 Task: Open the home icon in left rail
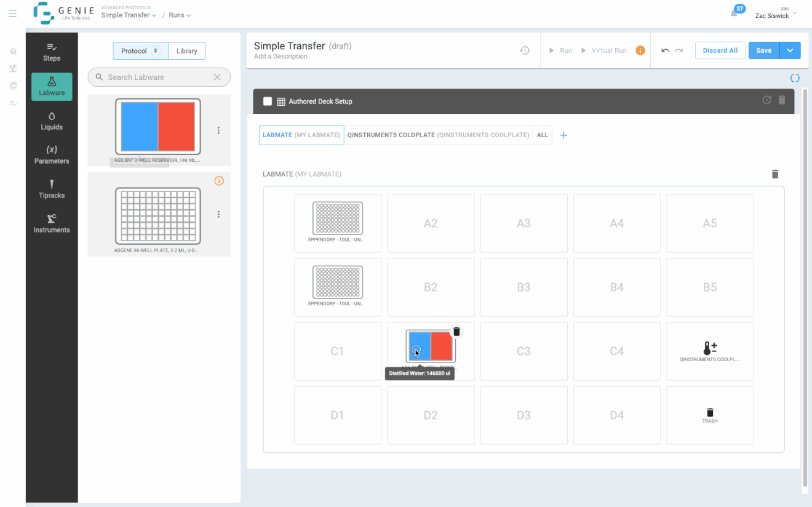13,51
